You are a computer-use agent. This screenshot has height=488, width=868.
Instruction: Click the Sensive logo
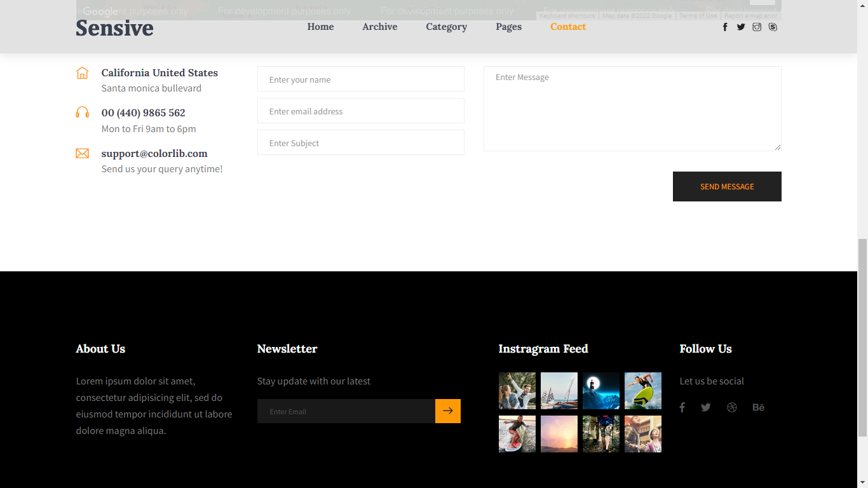coord(114,27)
